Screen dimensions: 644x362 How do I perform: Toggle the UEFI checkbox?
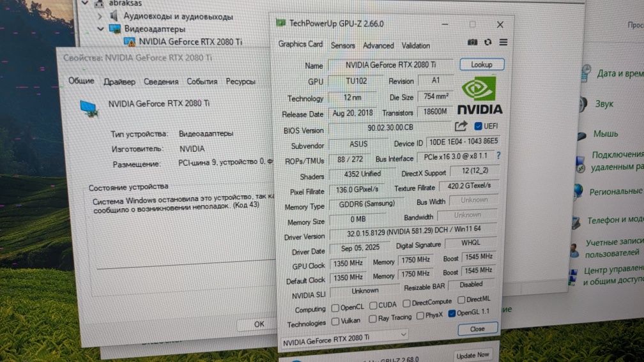[478, 126]
